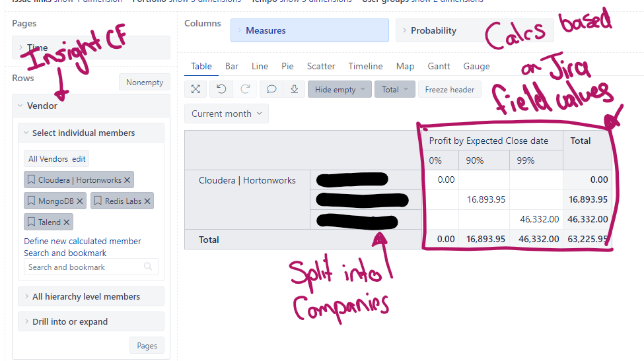Screen dimensions: 644x361
Task: Click the 46,332.00 cell under 99%
Action: (536, 220)
